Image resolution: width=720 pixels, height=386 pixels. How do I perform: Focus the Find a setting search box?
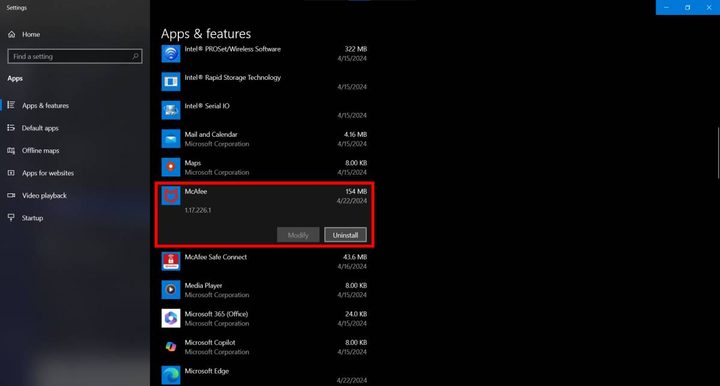[75, 56]
